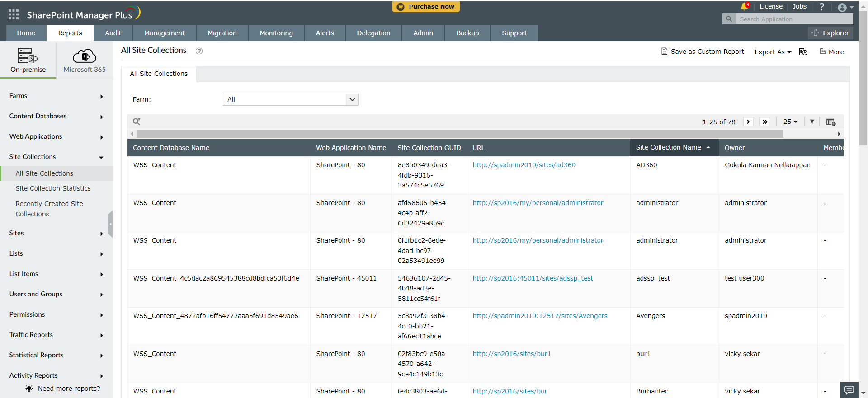
Task: Click the notification bell icon
Action: tap(744, 7)
